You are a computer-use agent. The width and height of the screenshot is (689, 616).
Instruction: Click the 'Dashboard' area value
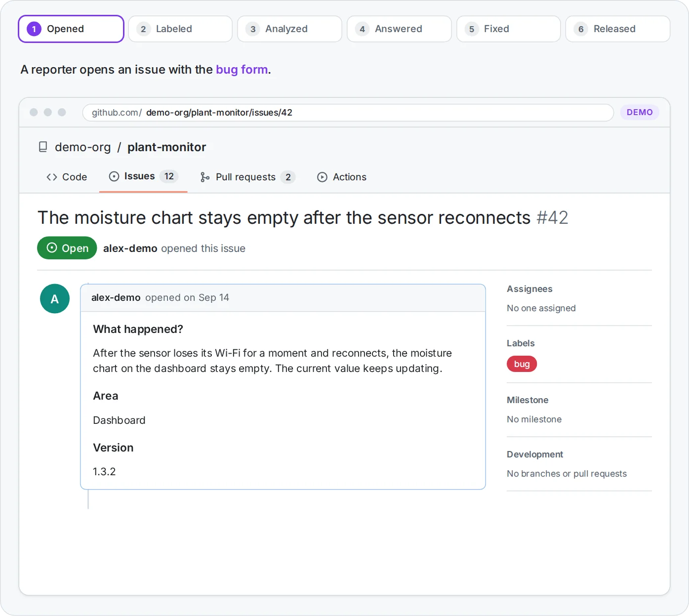click(119, 420)
